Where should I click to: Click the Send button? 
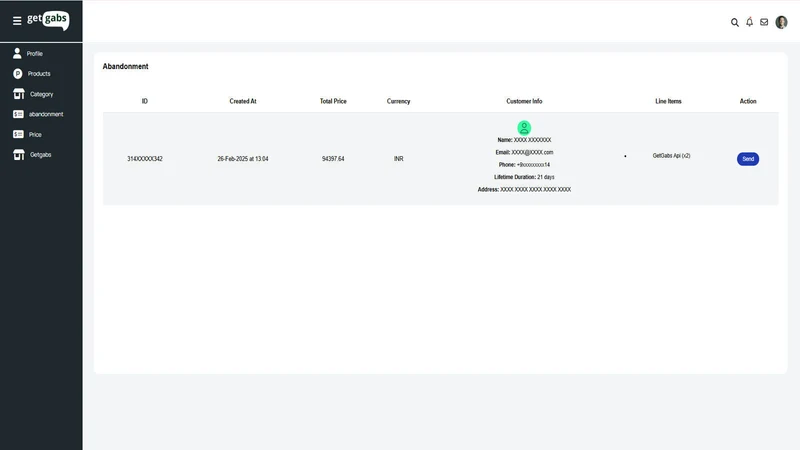(x=748, y=159)
